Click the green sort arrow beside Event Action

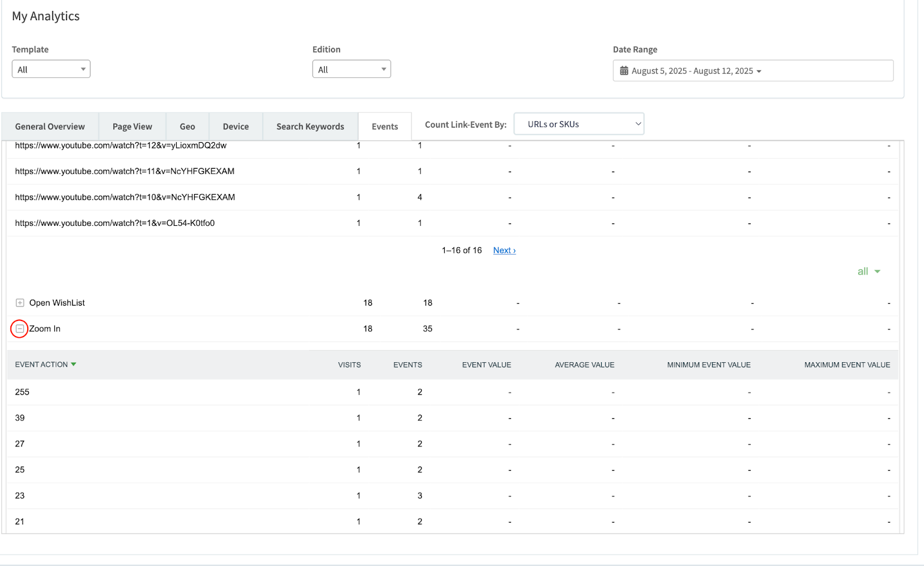click(73, 364)
